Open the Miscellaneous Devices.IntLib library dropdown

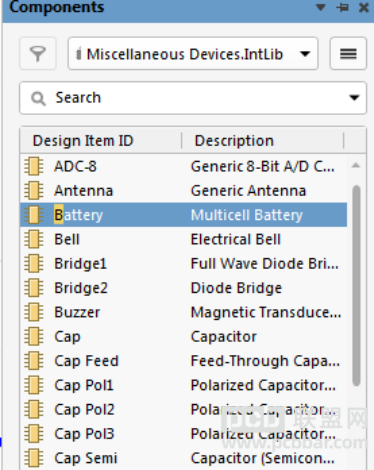(193, 54)
